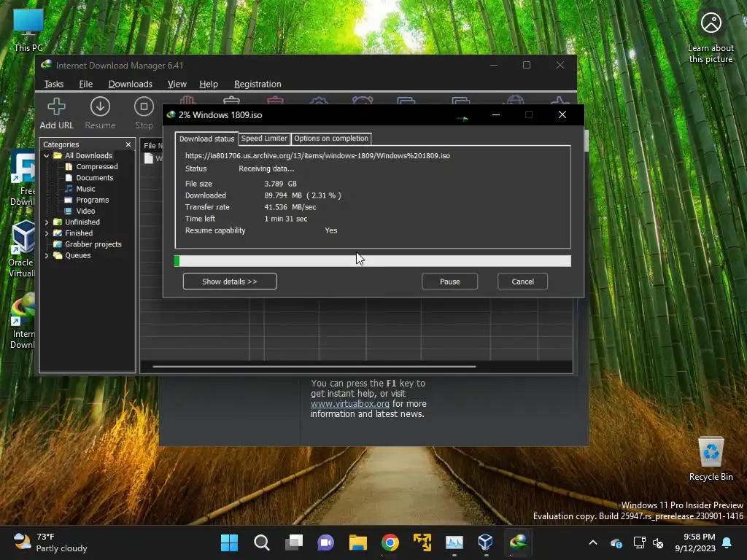Click the Show details button
Screen dimensions: 747x560
point(230,281)
